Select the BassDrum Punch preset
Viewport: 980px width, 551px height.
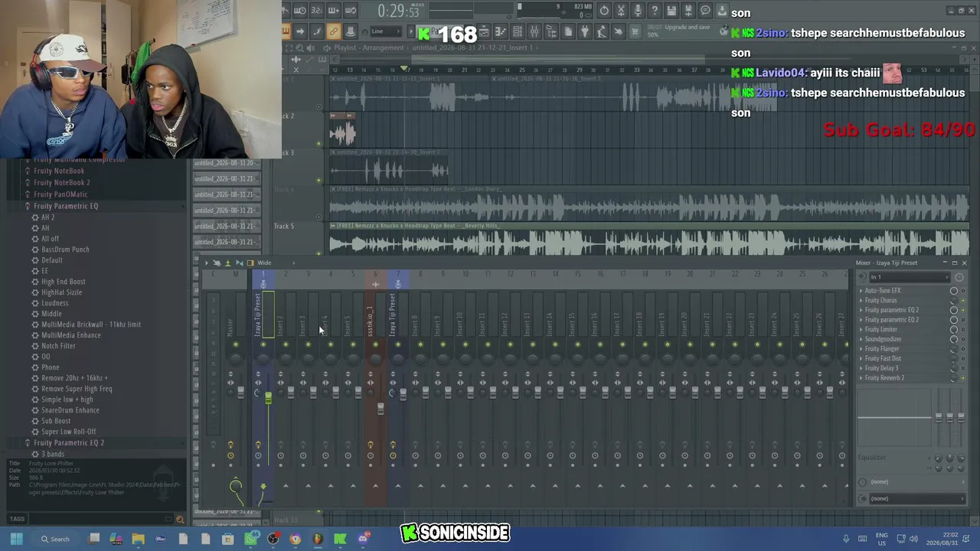(x=65, y=249)
